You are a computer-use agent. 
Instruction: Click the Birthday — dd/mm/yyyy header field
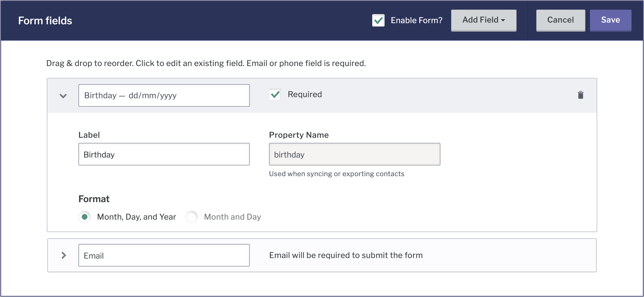[164, 95]
